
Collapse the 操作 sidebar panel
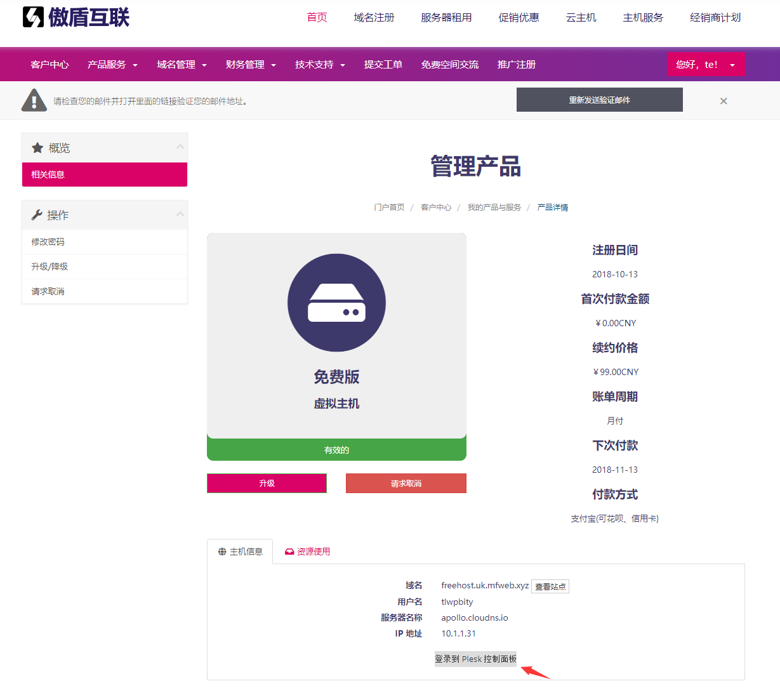pos(180,215)
